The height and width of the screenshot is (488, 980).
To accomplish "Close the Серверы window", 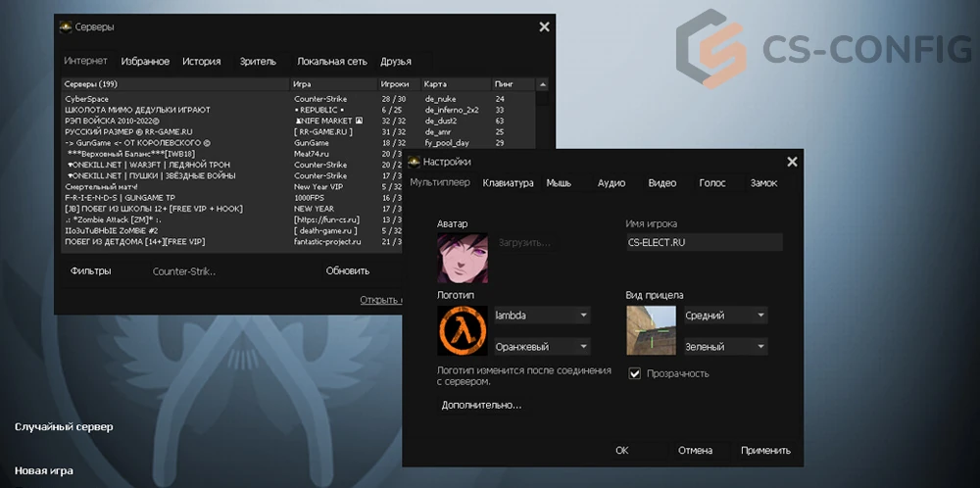I will coord(545,27).
